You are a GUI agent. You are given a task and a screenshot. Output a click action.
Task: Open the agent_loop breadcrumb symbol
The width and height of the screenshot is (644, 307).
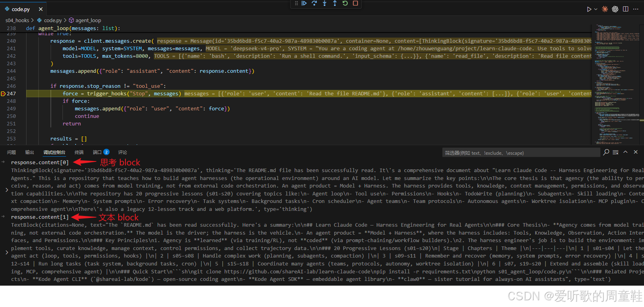coord(85,20)
